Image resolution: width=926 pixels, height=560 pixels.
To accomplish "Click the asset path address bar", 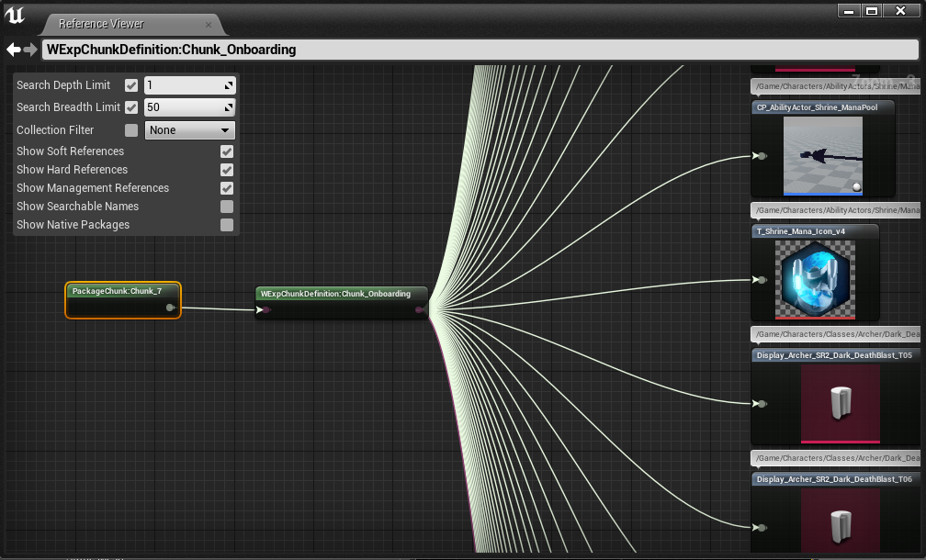I will [478, 50].
